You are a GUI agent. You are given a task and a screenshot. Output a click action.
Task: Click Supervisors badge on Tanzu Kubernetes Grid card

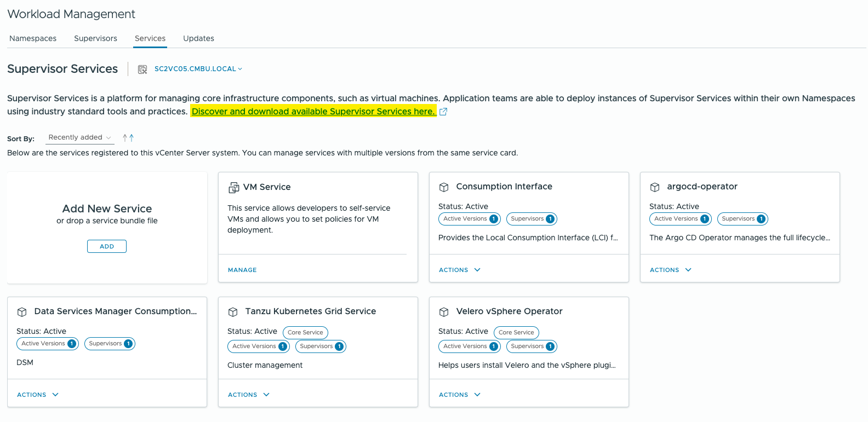(321, 346)
